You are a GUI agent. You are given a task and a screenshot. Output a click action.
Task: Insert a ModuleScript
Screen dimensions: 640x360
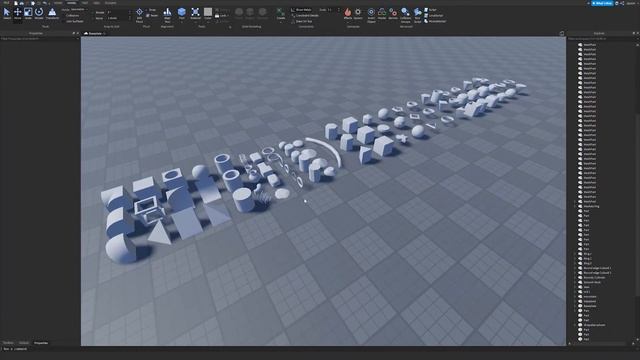pyautogui.click(x=435, y=21)
